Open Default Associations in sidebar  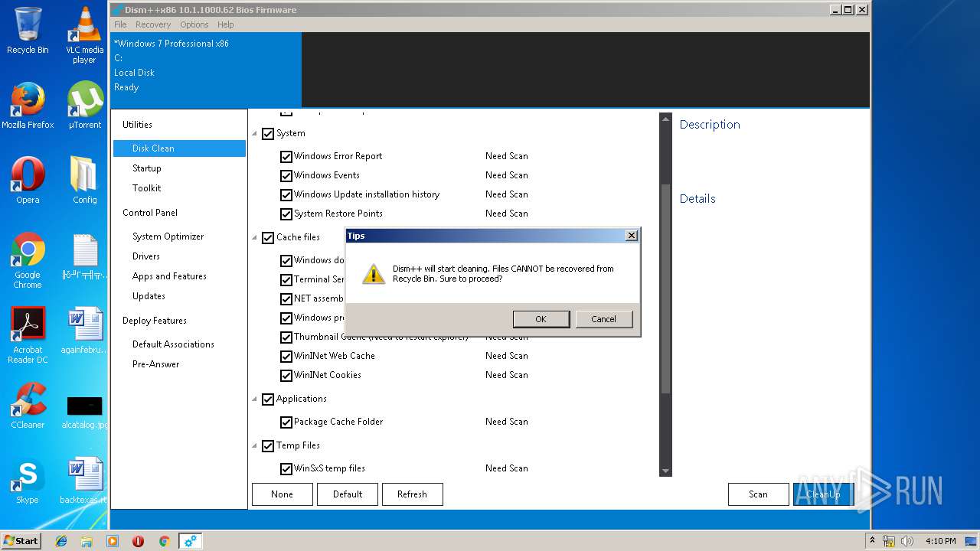(173, 345)
